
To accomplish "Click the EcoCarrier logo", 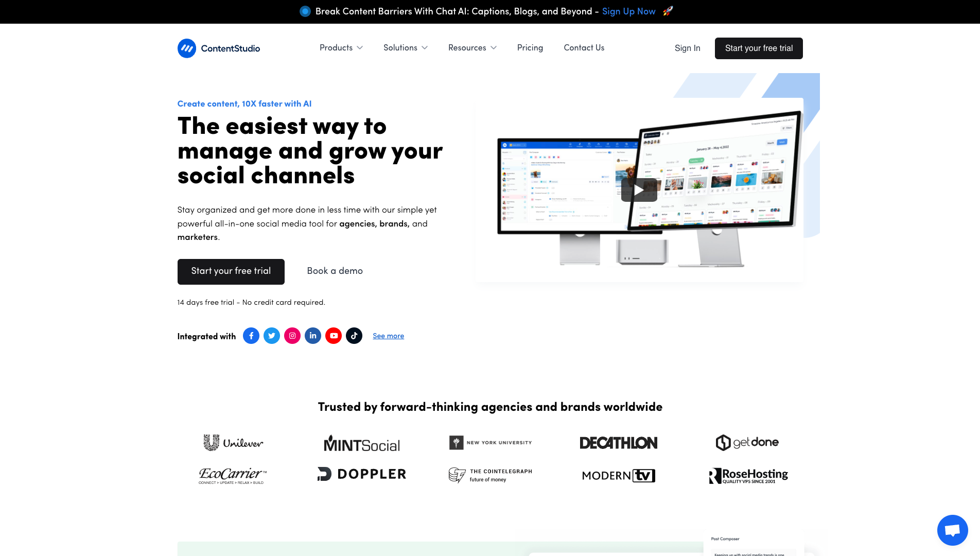I will (233, 475).
